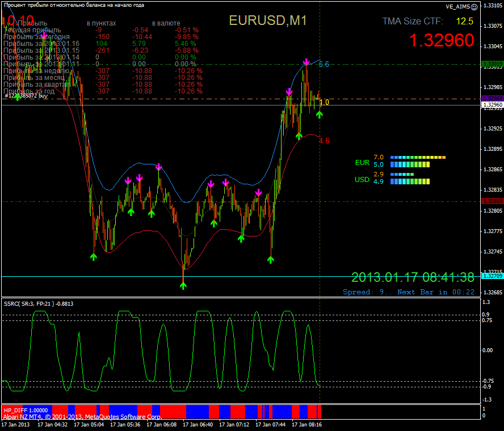Click the large red 1.32960 price
The height and width of the screenshot is (431, 504).
pyautogui.click(x=442, y=41)
